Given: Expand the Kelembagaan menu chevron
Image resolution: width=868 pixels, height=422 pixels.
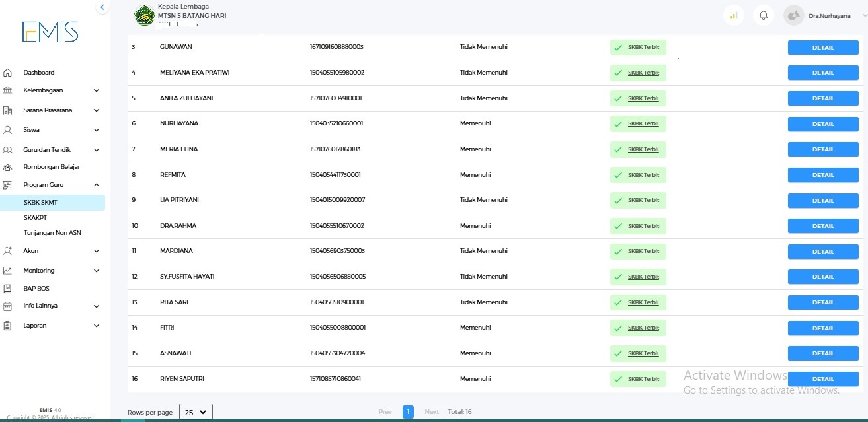Looking at the screenshot, I should point(97,90).
